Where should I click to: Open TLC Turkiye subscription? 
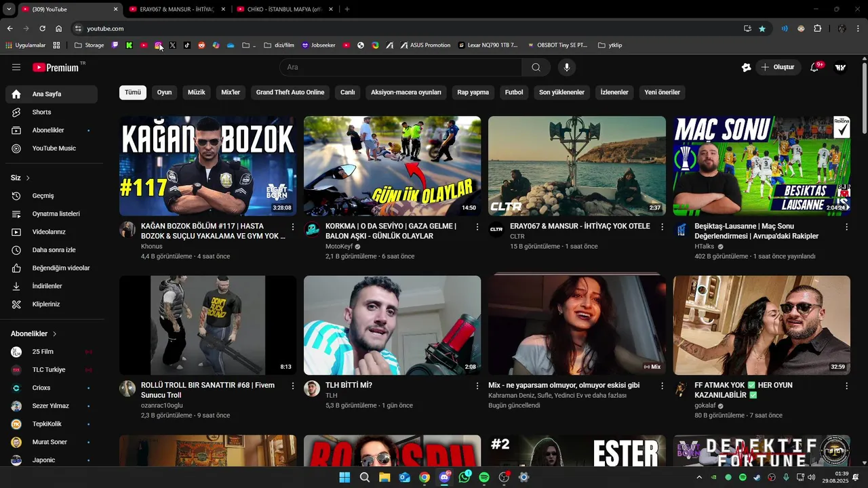(x=52, y=370)
